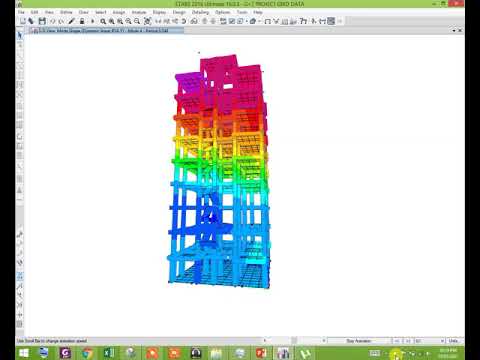This screenshot has height=360, width=480.
Task: Click the Set Display Options checkbox icon
Action: tap(232, 21)
